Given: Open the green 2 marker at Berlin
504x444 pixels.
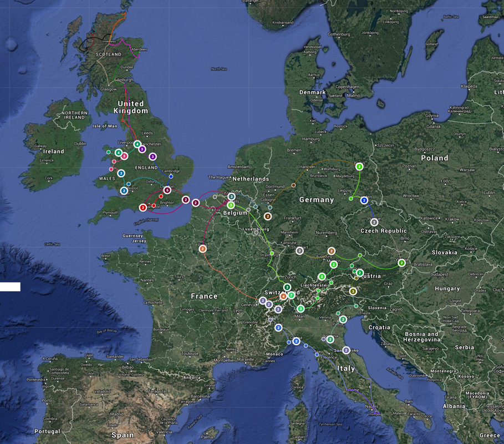Looking at the screenshot, I should point(359,167).
